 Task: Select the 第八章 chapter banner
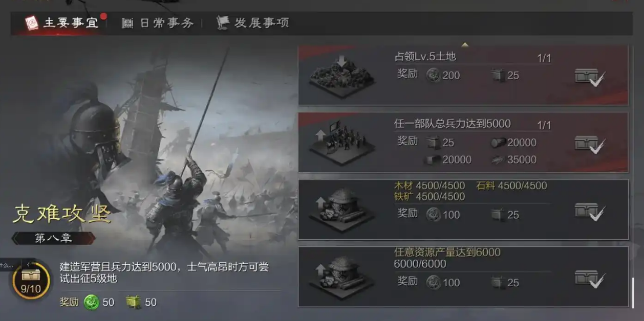click(x=54, y=238)
